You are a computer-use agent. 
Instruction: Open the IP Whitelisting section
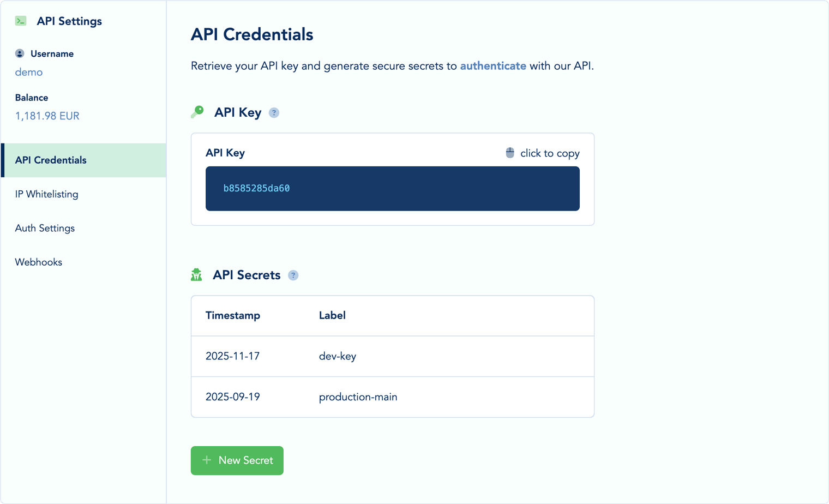[46, 194]
